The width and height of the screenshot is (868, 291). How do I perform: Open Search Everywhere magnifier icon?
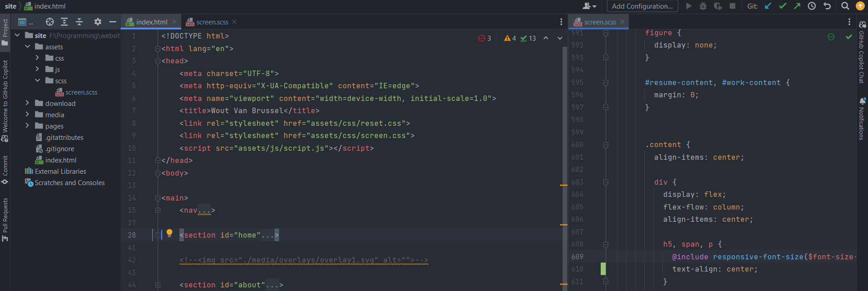(x=845, y=6)
